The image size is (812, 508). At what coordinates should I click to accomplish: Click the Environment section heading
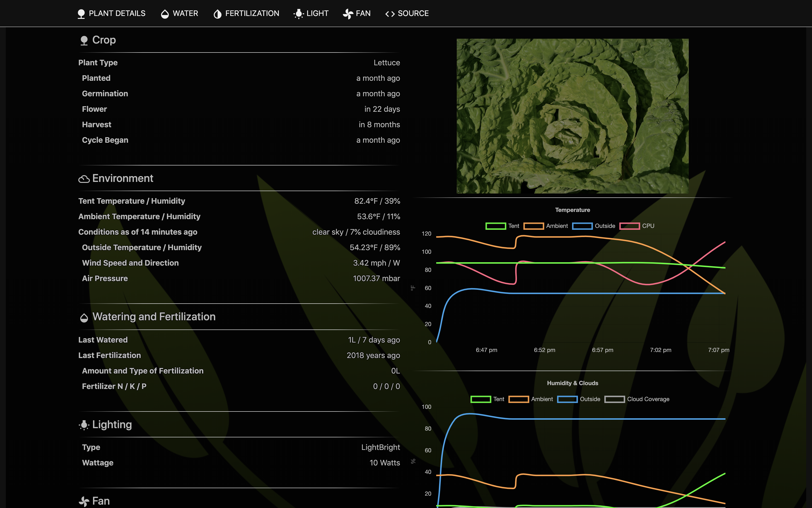pyautogui.click(x=123, y=179)
